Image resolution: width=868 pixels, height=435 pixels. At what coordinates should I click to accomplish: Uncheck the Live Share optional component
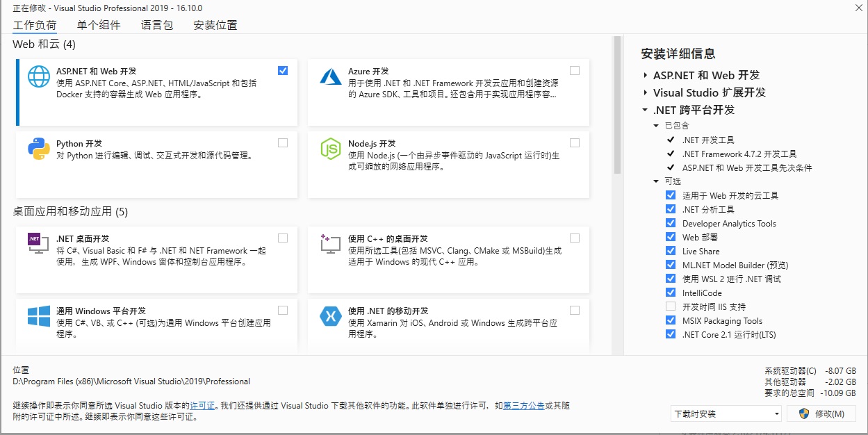tap(671, 251)
